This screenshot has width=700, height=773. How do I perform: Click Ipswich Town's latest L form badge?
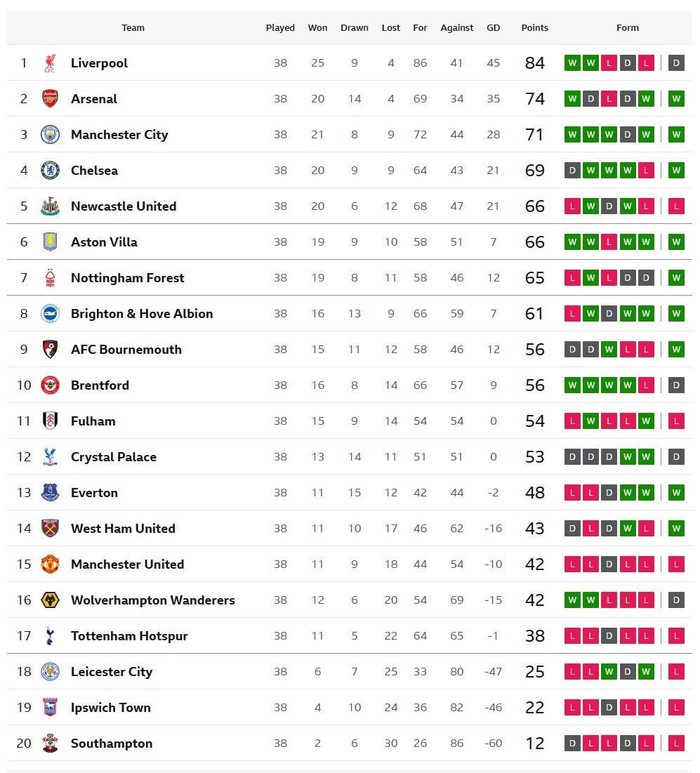(x=676, y=708)
